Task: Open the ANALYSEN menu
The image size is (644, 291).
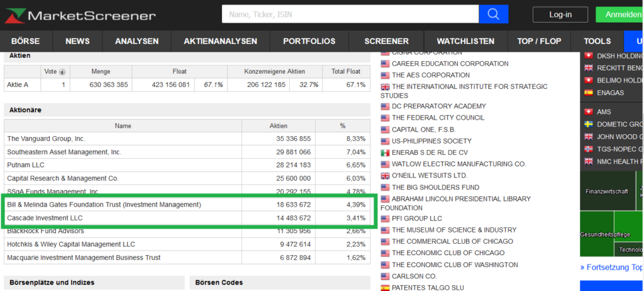Action: (136, 41)
